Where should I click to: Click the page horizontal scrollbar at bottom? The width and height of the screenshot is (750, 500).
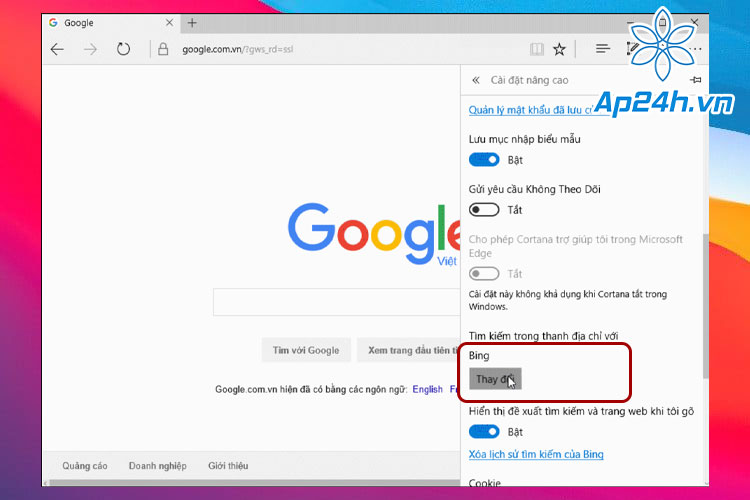(254, 483)
